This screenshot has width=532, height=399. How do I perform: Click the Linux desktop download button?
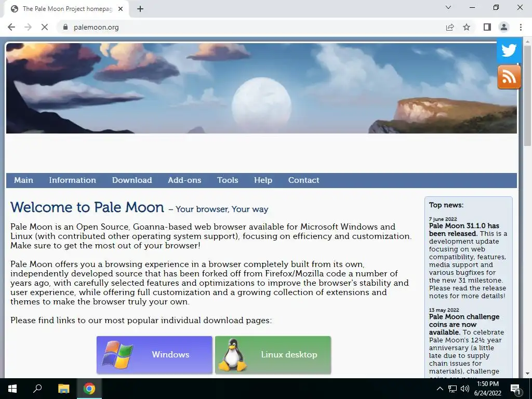click(273, 355)
